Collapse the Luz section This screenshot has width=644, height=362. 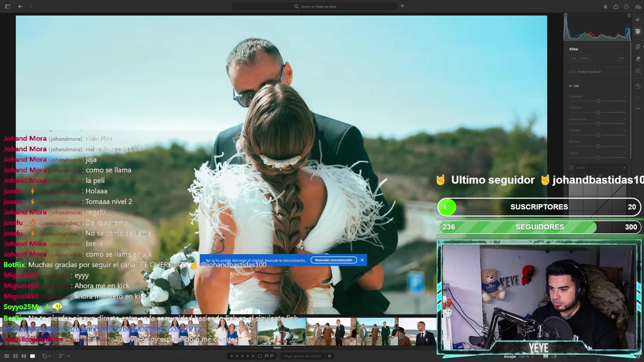[x=570, y=85]
